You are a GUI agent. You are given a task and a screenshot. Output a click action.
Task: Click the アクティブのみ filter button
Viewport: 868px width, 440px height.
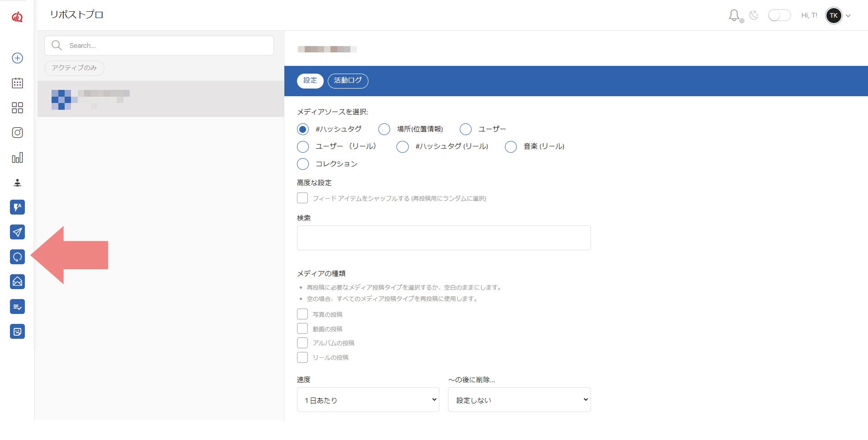pos(74,68)
